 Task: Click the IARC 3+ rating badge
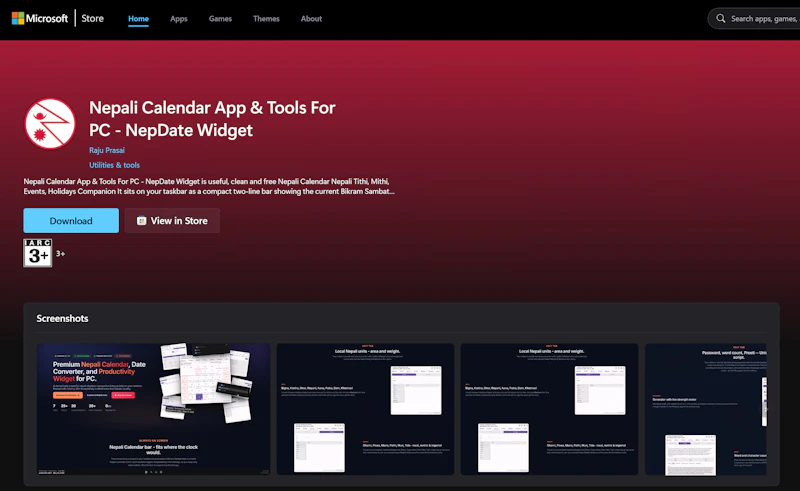tap(38, 253)
